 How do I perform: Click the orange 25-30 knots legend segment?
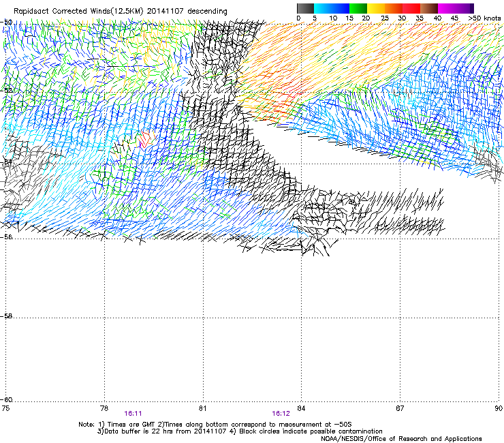[x=394, y=8]
